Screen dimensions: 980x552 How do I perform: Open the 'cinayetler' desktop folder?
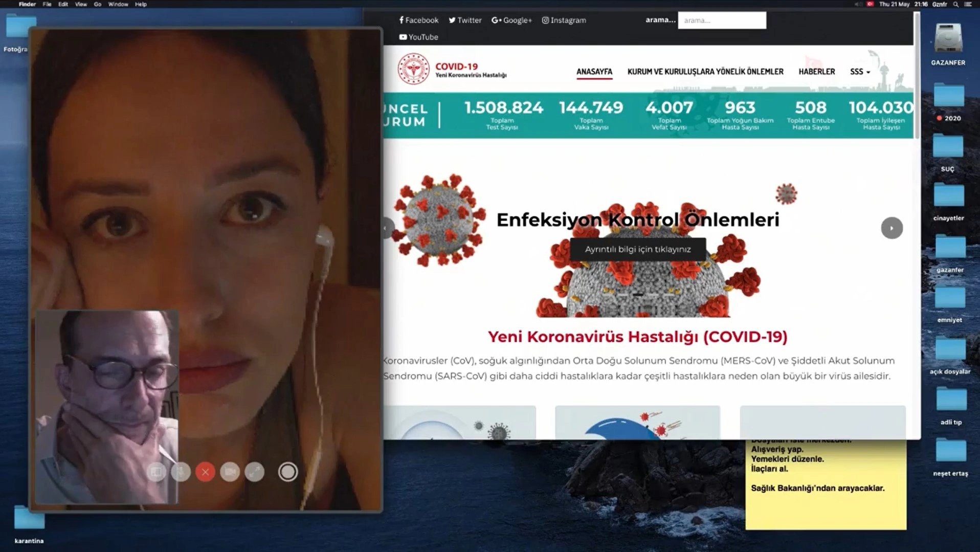948,197
